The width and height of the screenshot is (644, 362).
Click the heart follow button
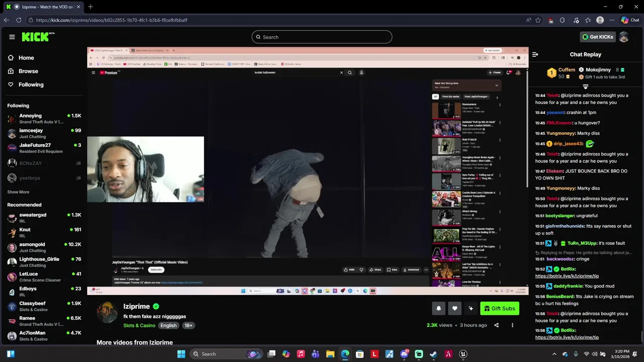point(455,308)
